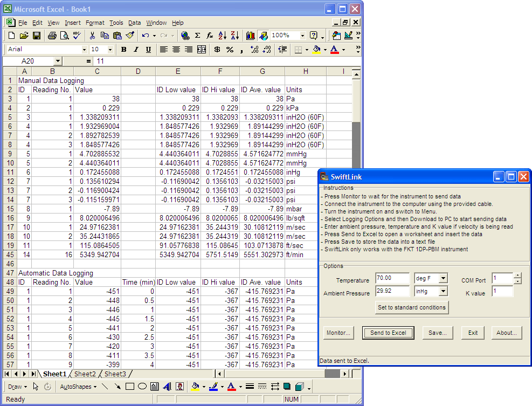532x406 pixels.
Task: Click the Copy icon in toolbar
Action: [x=105, y=35]
